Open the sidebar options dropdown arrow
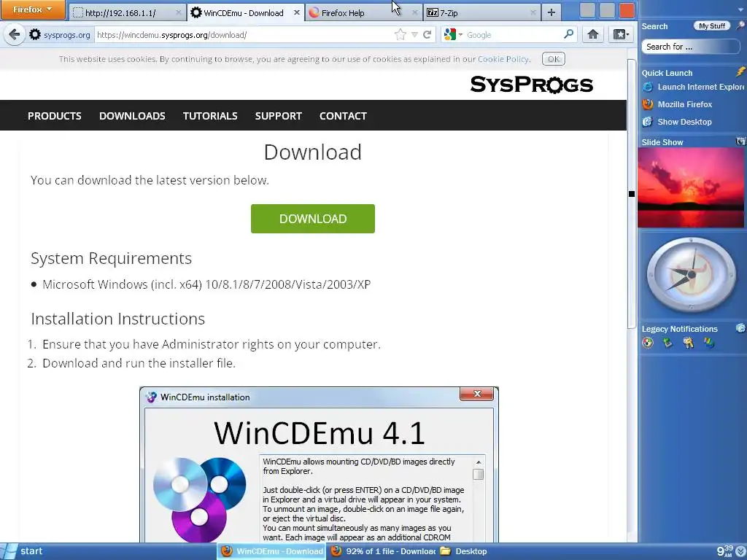 (740, 10)
